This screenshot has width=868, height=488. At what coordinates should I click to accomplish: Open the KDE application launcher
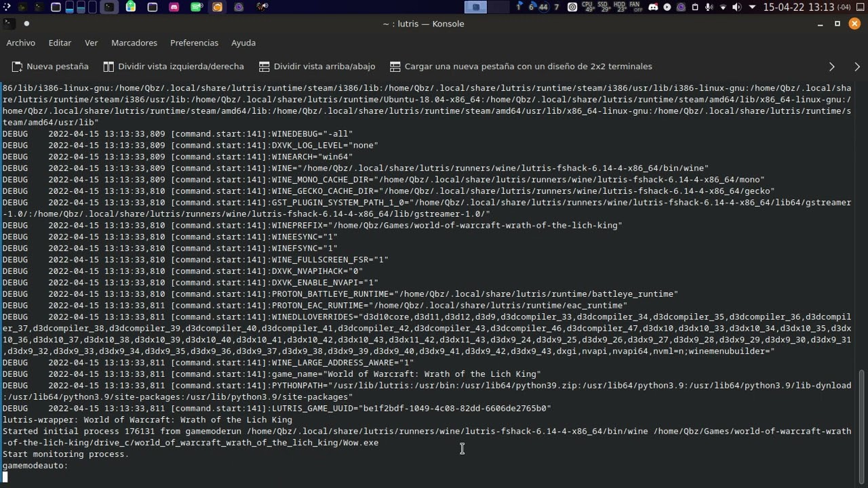point(6,7)
